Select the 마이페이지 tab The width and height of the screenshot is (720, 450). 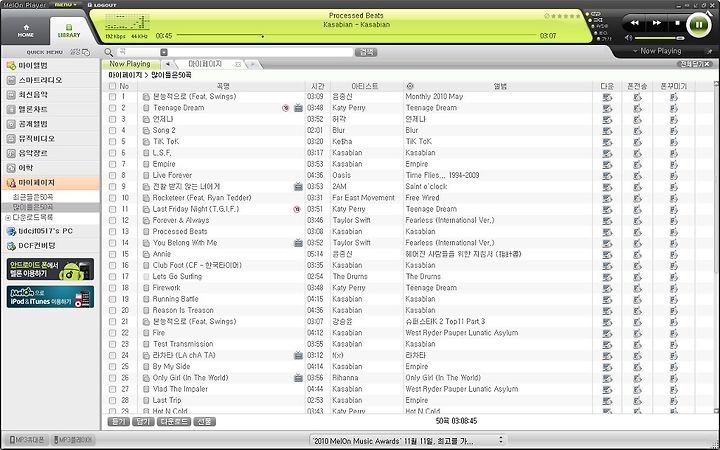(205, 64)
